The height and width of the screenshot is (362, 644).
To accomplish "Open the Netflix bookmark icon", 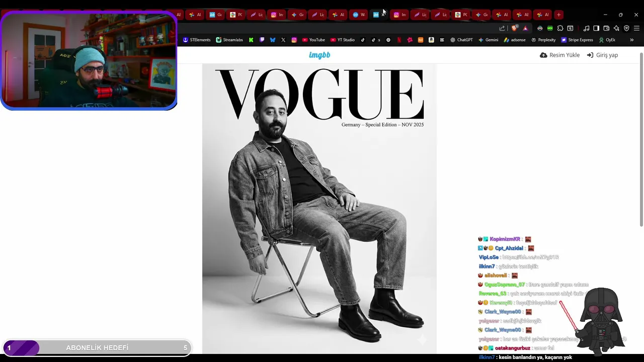I will [x=399, y=40].
